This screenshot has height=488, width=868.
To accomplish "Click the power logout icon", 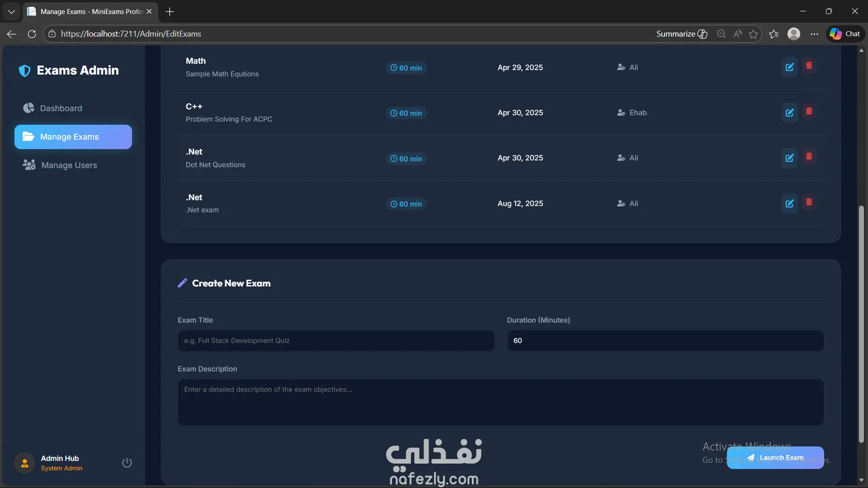I will (127, 463).
